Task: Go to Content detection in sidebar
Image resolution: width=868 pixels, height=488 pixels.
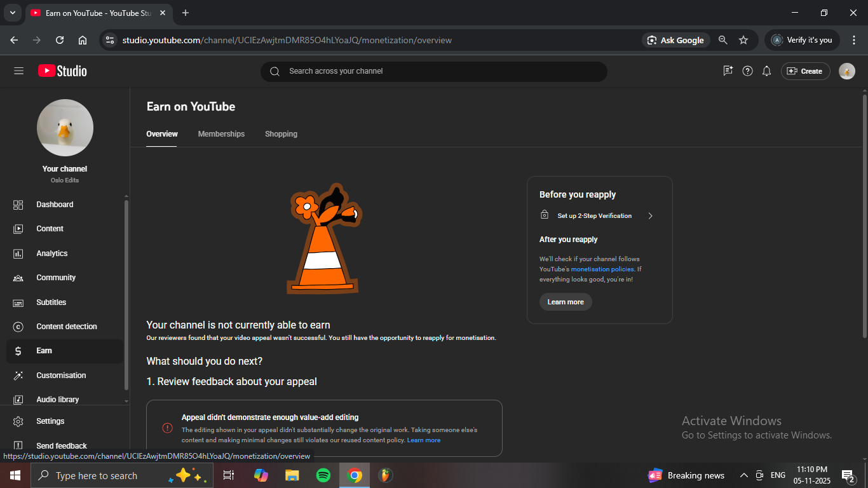Action: (66, 327)
